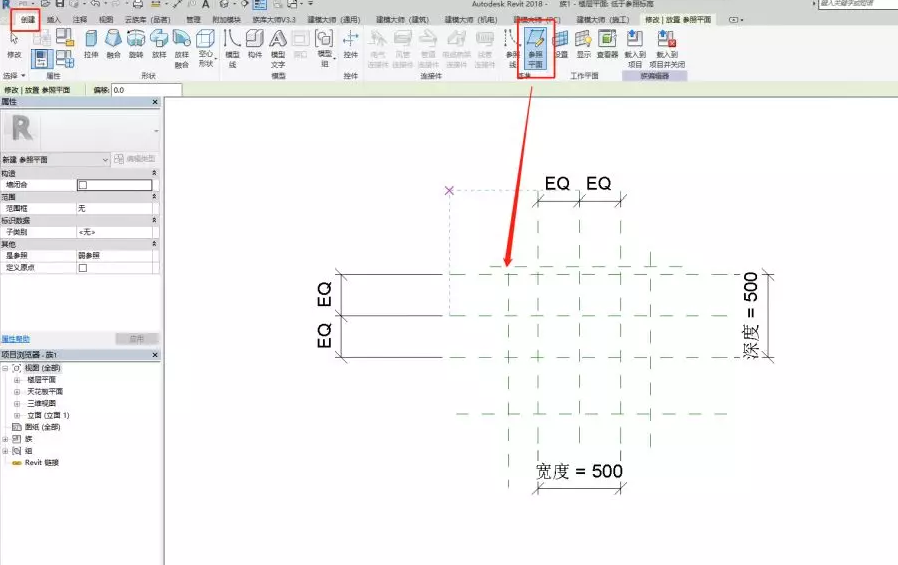Toggle the 墙闭合 checkbox
898x565 pixels.
(x=82, y=185)
